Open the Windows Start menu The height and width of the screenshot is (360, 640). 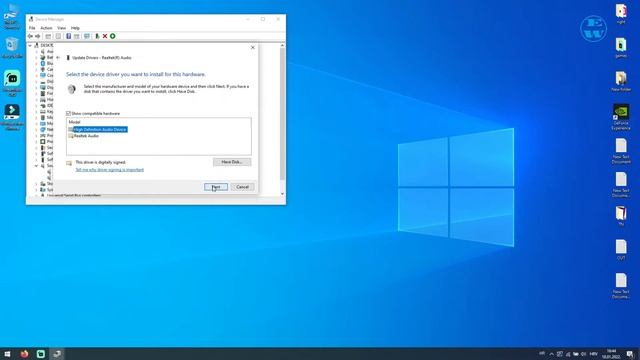[x=7, y=354]
